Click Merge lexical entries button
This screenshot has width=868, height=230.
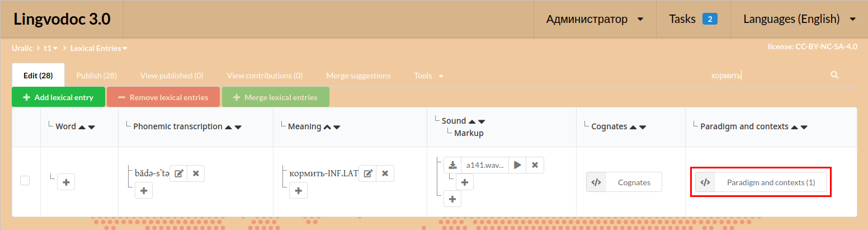(x=275, y=97)
